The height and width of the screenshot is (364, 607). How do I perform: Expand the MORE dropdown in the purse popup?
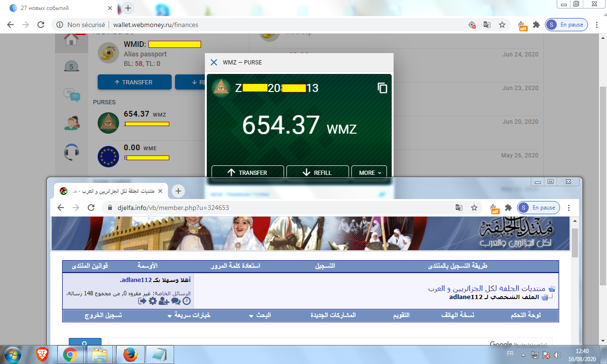point(369,173)
